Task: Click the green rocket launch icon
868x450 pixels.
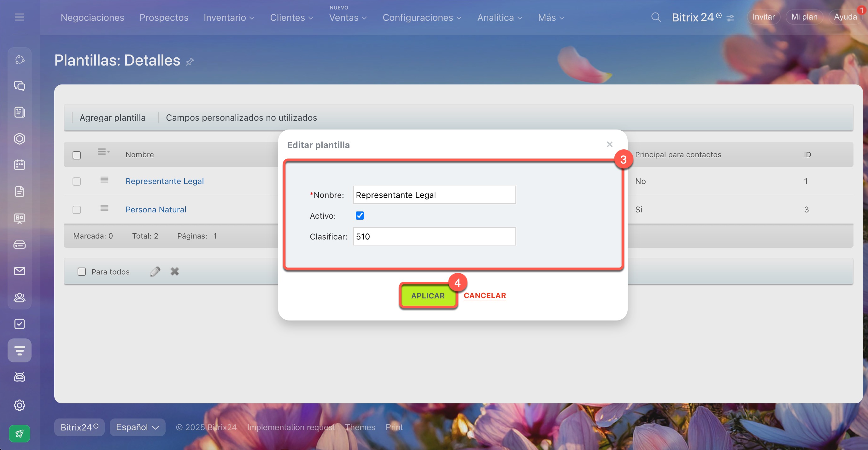Action: click(20, 434)
